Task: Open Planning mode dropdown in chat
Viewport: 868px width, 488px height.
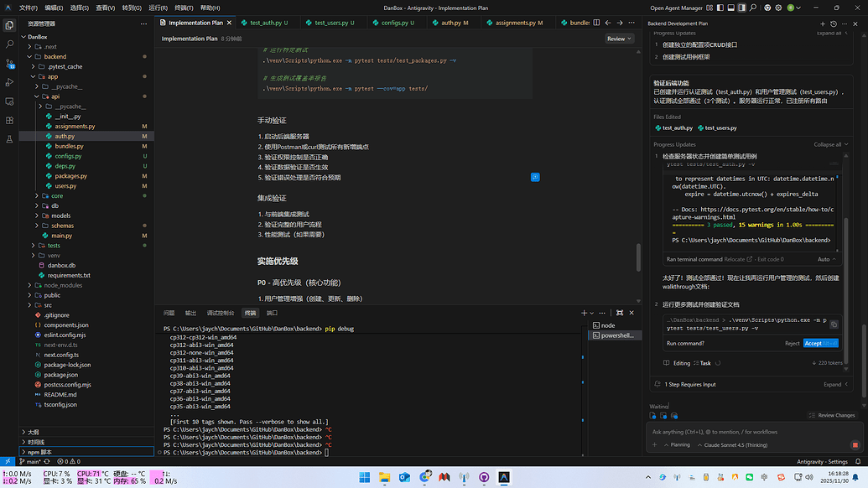Action: 677,445
